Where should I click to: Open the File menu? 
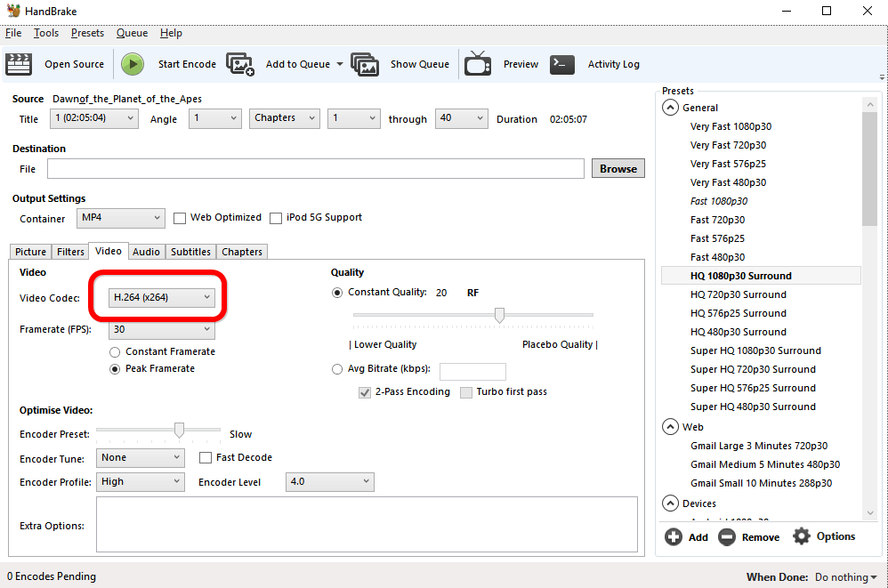click(x=13, y=33)
